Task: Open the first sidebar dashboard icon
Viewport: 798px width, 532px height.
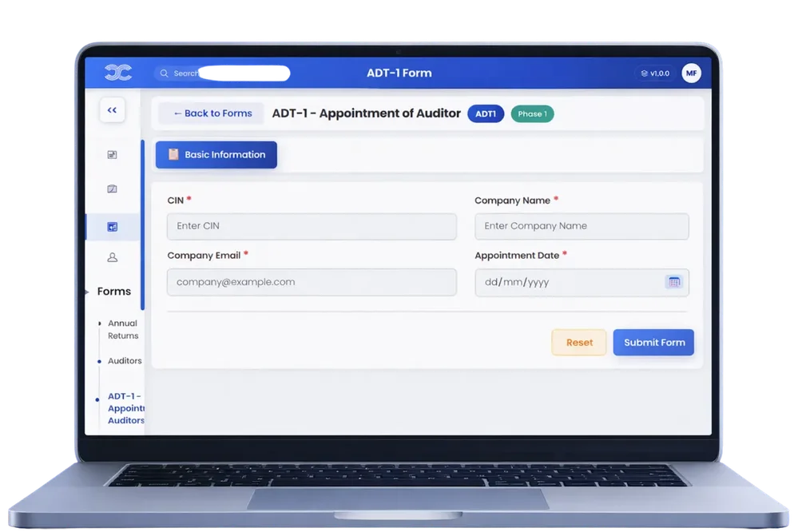Action: [112, 155]
